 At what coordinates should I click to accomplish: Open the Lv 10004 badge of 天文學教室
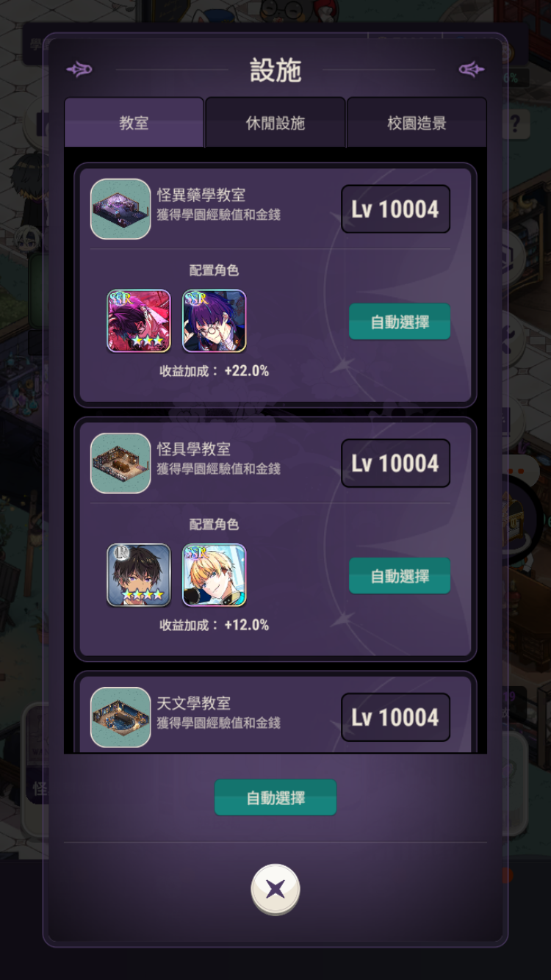395,718
